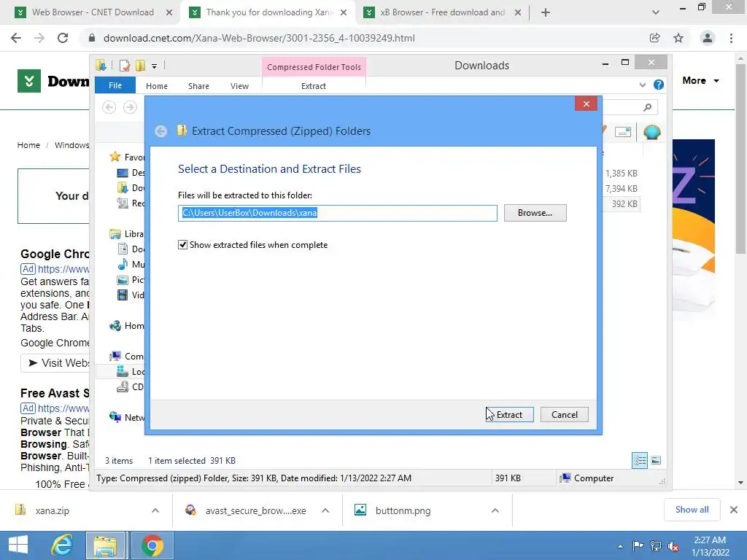Click the destination folder path field
The image size is (747, 560).
point(337,213)
